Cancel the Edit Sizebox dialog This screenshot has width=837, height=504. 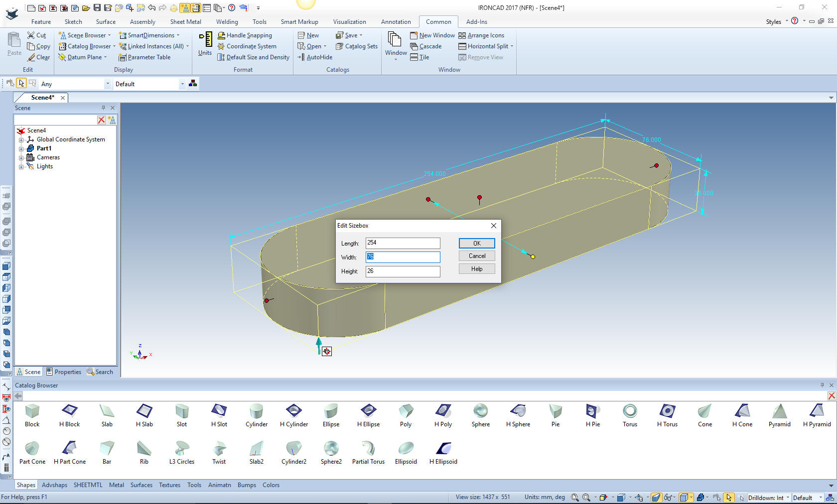point(477,256)
